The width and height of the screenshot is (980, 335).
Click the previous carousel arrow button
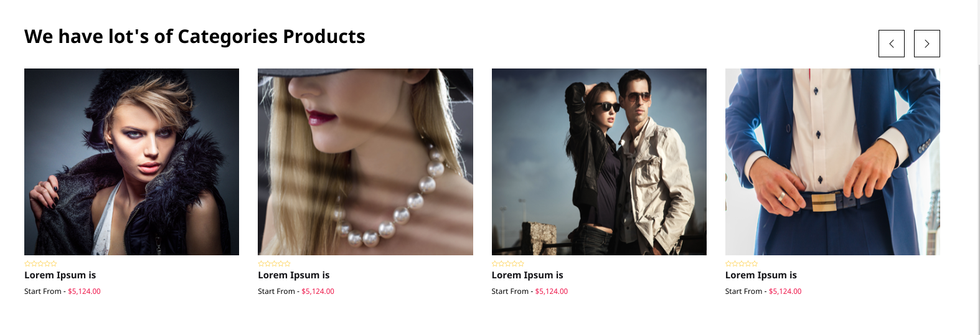tap(891, 44)
